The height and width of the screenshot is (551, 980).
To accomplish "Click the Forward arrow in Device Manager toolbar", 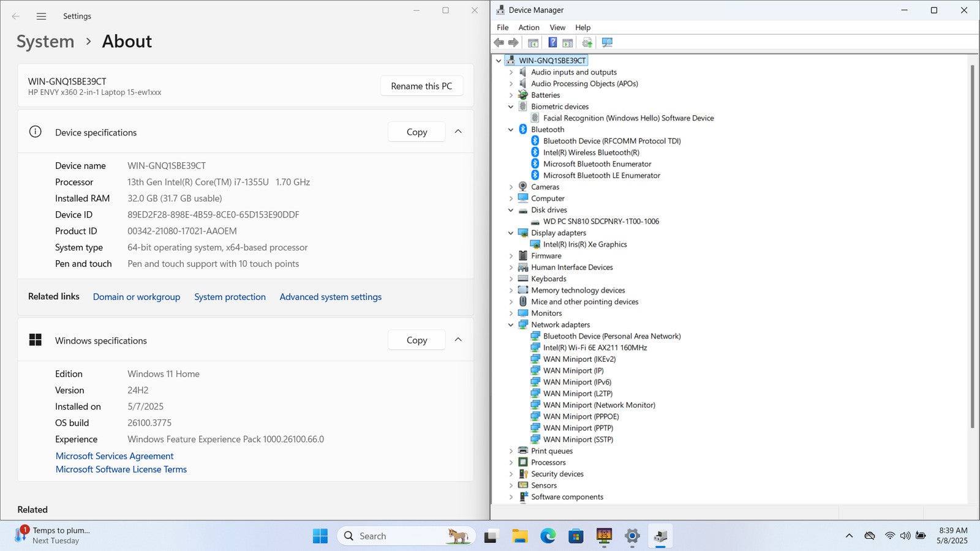I will pos(513,42).
